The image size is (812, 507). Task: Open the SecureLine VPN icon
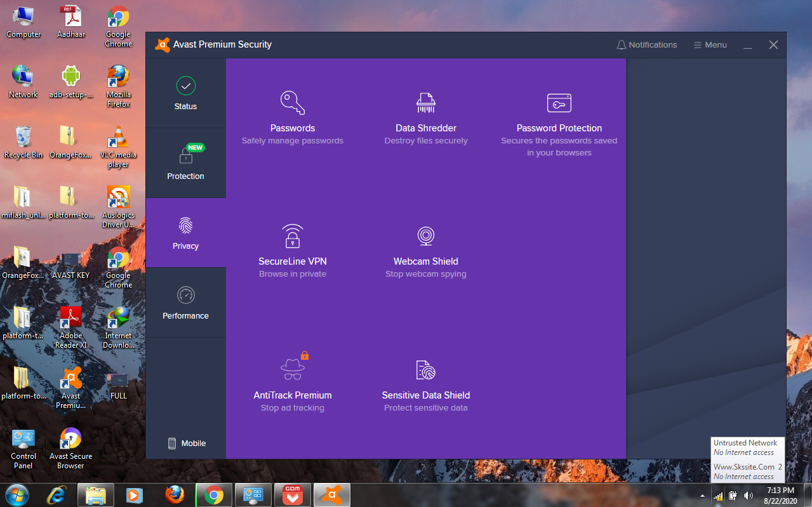tap(293, 235)
